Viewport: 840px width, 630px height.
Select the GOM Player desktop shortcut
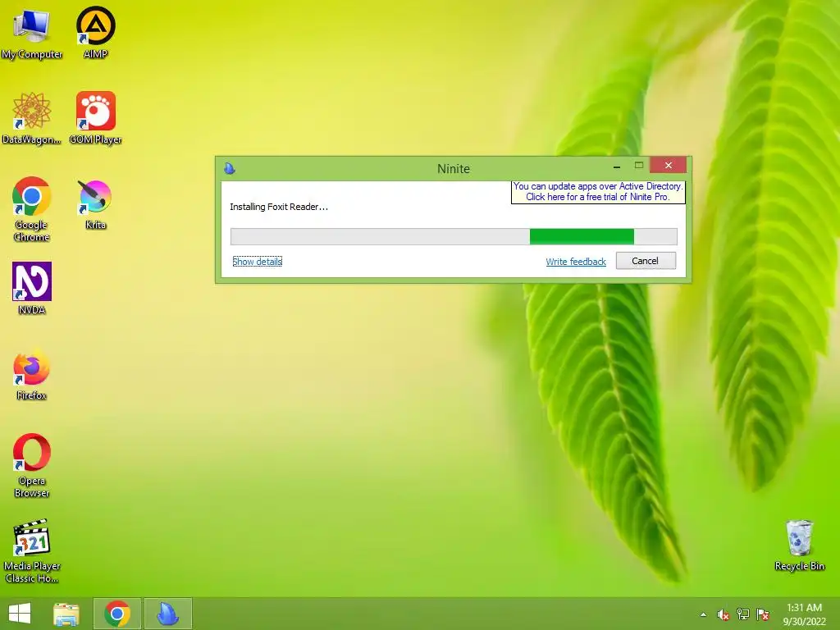coord(95,118)
